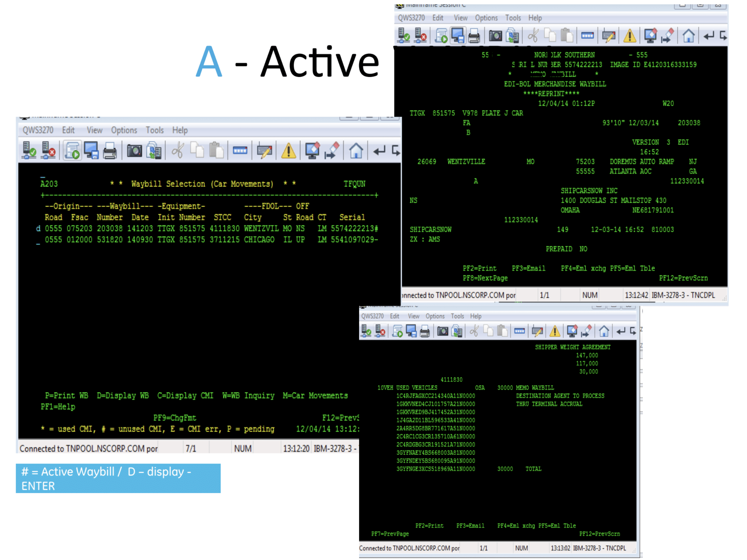Click save screen monitor icon in bottom-right window
The width and height of the screenshot is (747, 560).
click(411, 331)
